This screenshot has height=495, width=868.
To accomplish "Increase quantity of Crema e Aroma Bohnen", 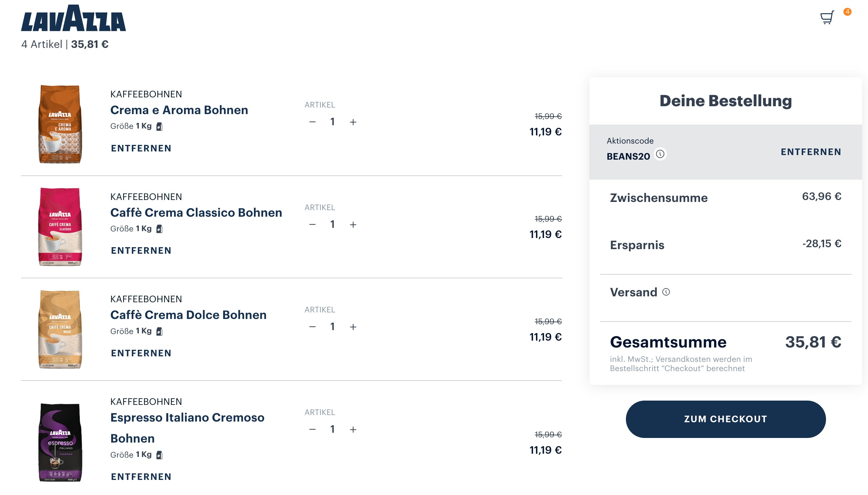I will pyautogui.click(x=353, y=122).
